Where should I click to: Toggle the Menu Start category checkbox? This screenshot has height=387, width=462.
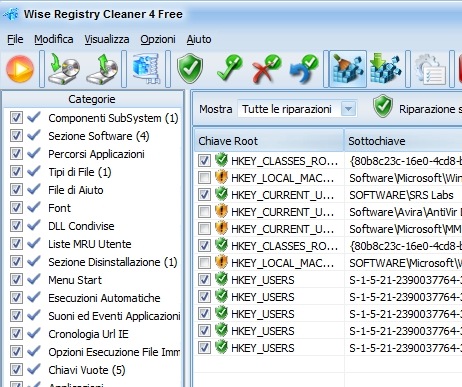[16, 280]
